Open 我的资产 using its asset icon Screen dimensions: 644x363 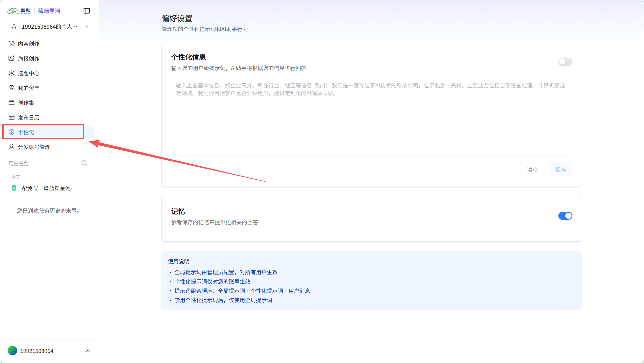tap(11, 87)
